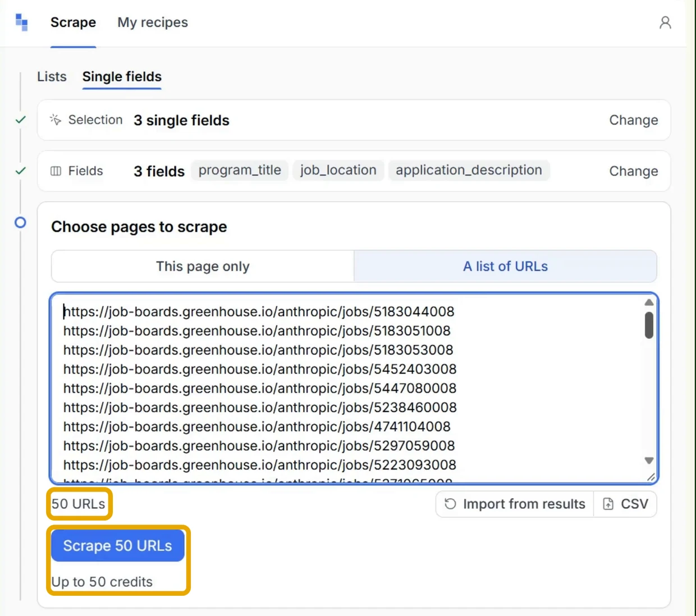Click the URL ending in 5297059008
The width and height of the screenshot is (696, 616).
(259, 445)
